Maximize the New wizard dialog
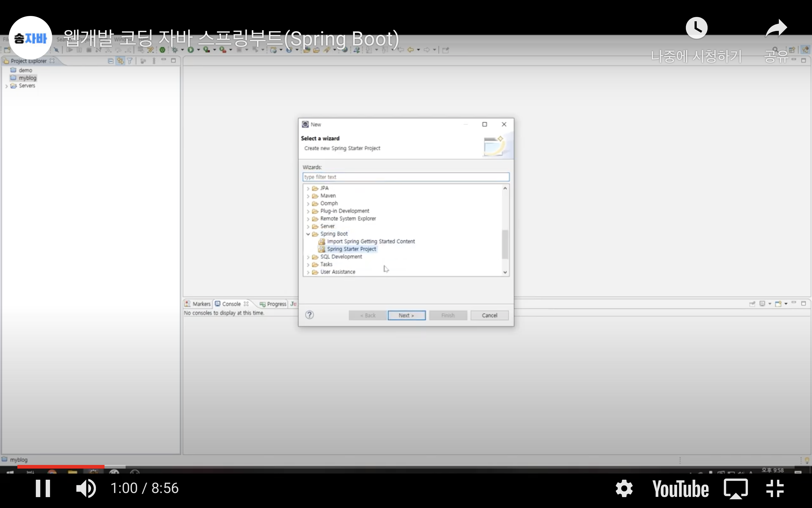This screenshot has height=508, width=812. 485,124
